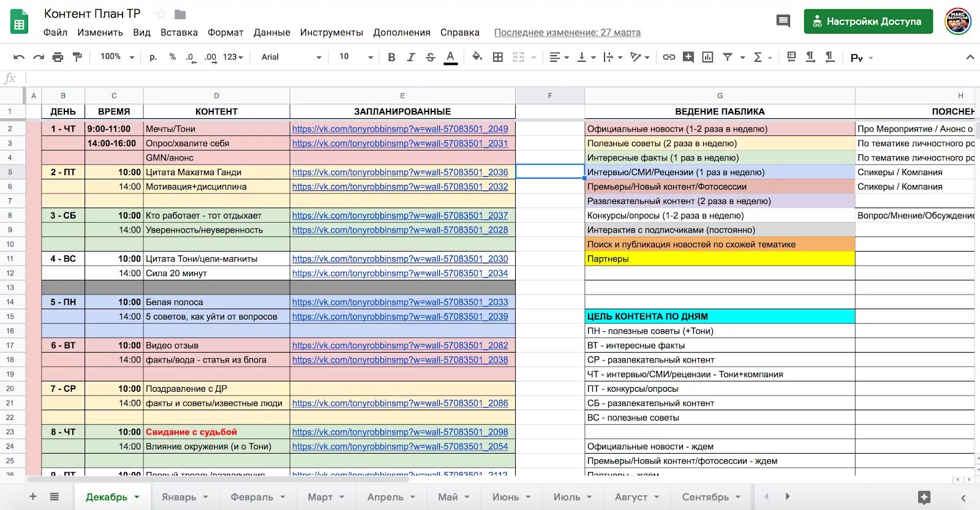Open the vk link ending in 2086

tap(400, 403)
